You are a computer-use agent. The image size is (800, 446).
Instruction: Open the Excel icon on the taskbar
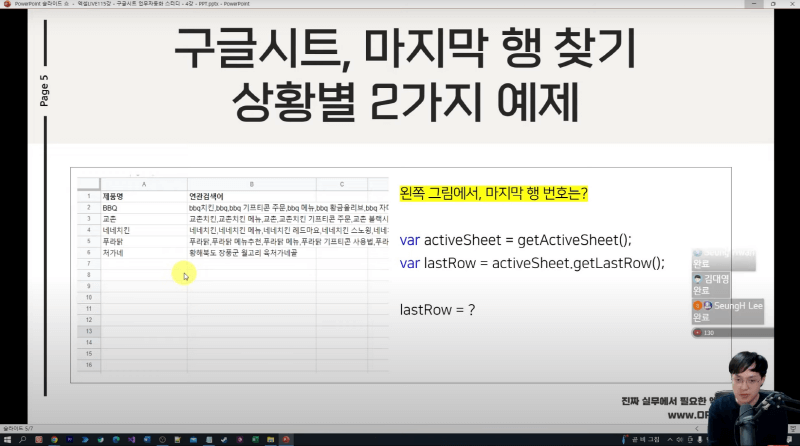click(x=255, y=439)
